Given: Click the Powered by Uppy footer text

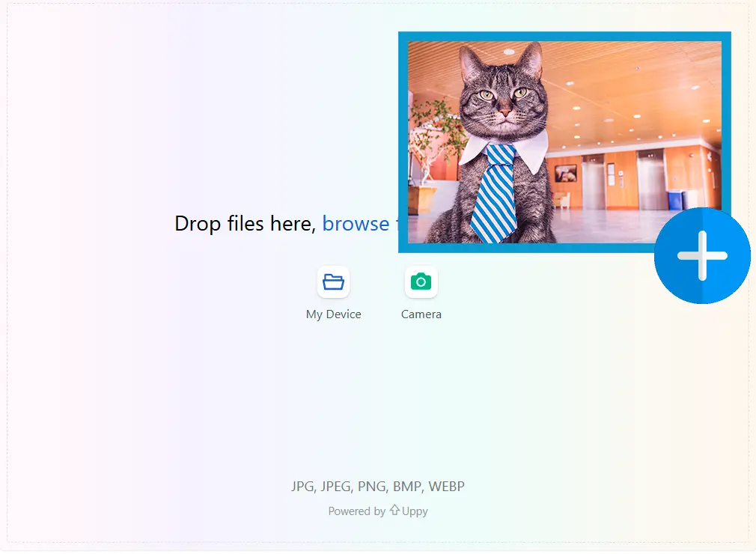Looking at the screenshot, I should click(x=378, y=511).
